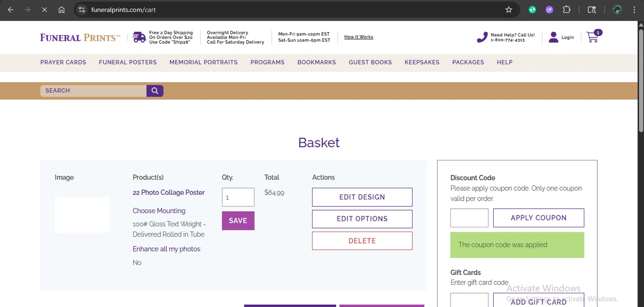Open the Help menu
The height and width of the screenshot is (307, 644).
504,62
